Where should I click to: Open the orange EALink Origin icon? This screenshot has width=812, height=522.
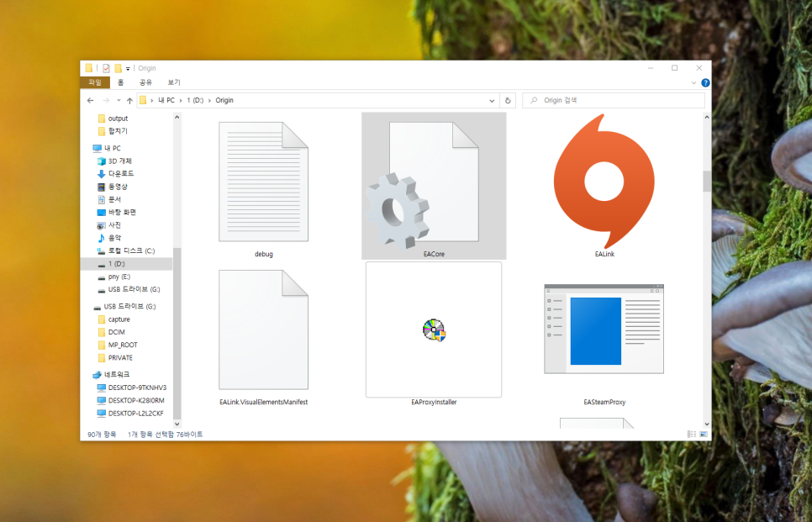coord(604,182)
